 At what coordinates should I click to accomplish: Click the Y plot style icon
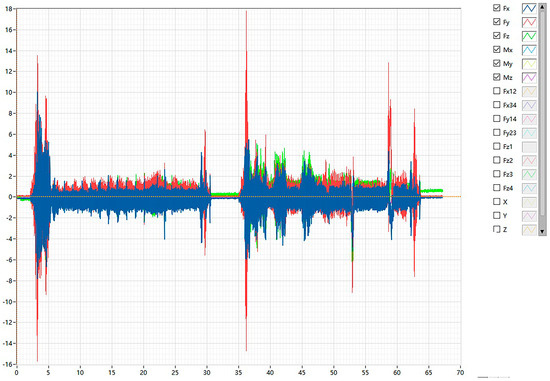click(529, 215)
